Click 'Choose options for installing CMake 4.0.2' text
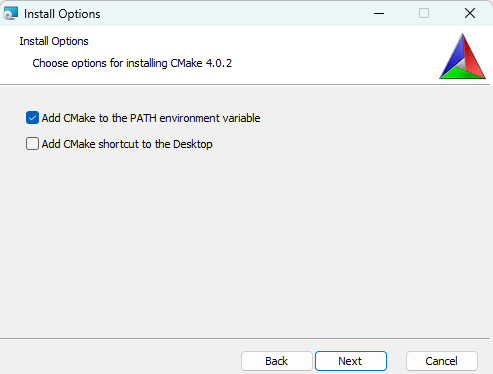The image size is (493, 374). pos(132,63)
